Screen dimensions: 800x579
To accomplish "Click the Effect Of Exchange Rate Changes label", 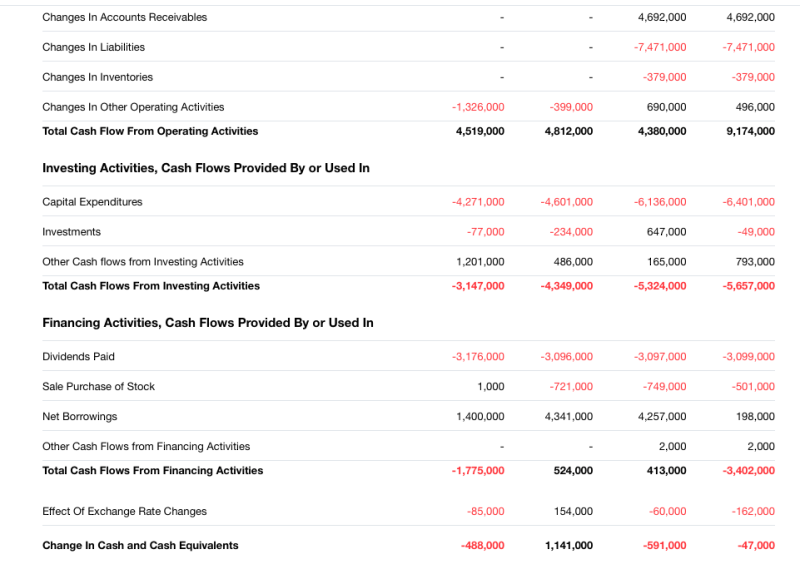I will (124, 512).
